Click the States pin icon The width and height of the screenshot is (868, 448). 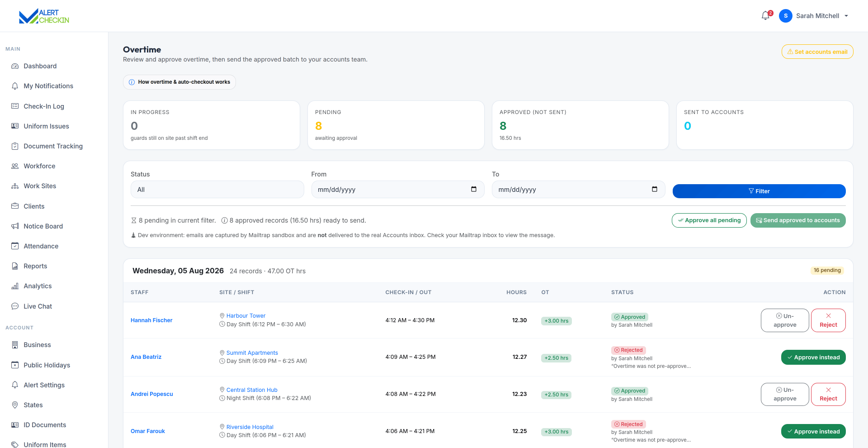coord(15,405)
